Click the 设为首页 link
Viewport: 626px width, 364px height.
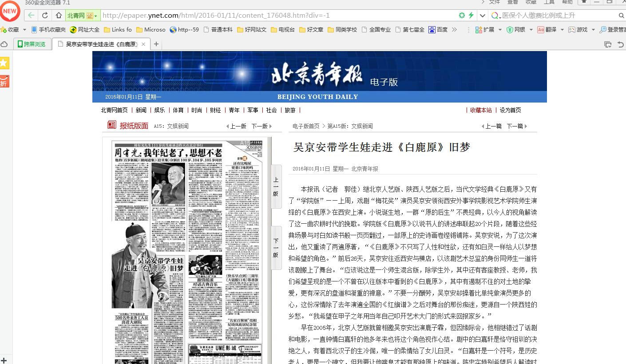[511, 110]
